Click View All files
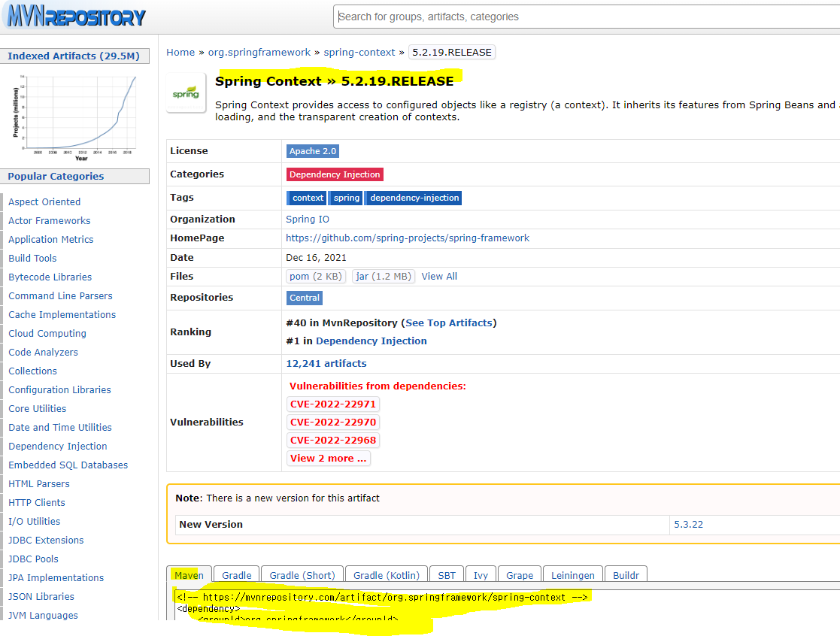The width and height of the screenshot is (840, 636). 439,276
